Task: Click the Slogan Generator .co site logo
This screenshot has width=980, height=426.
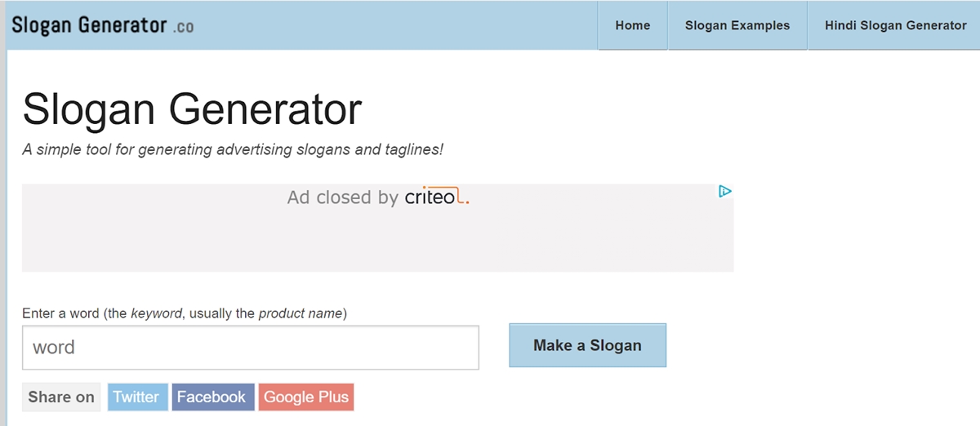Action: [x=90, y=24]
